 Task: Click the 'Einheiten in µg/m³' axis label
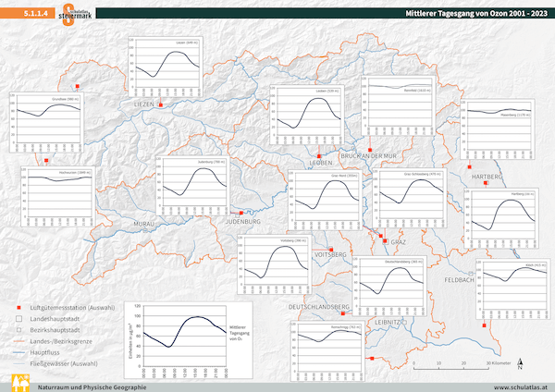tap(130, 341)
